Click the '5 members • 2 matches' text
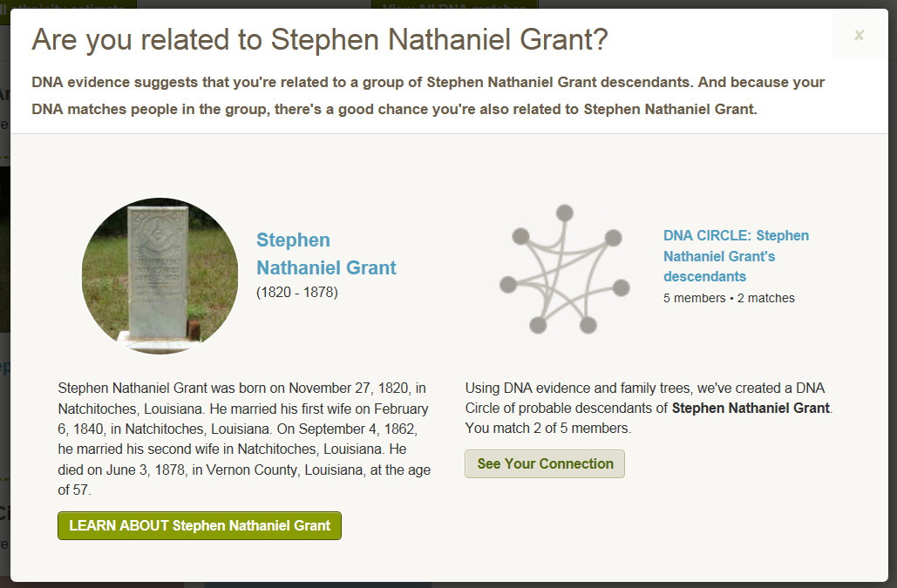The height and width of the screenshot is (588, 897). tap(729, 298)
